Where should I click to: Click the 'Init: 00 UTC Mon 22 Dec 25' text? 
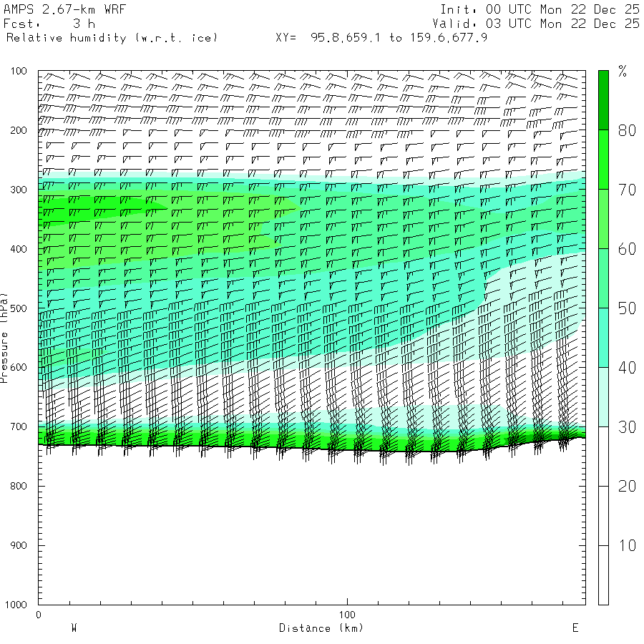pos(540,9)
